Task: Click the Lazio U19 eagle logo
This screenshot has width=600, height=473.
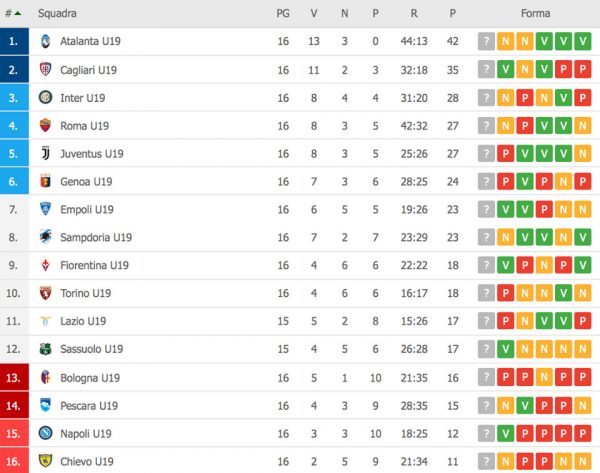Action: pyautogui.click(x=45, y=322)
